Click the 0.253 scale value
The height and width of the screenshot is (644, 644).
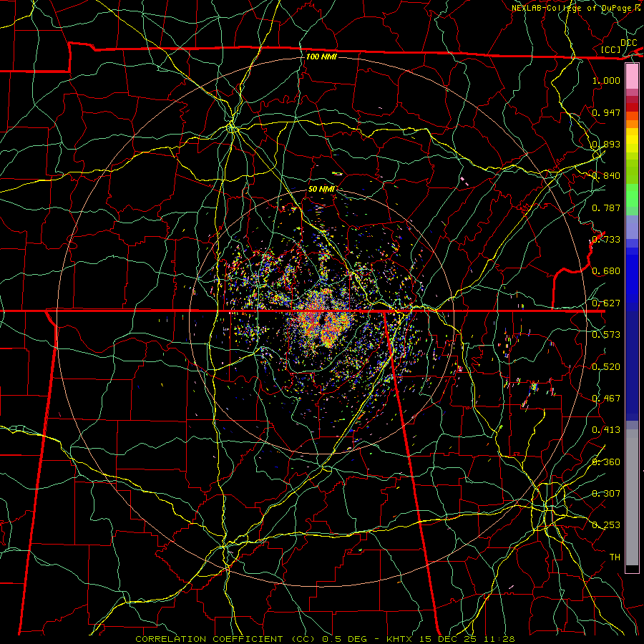click(x=606, y=525)
